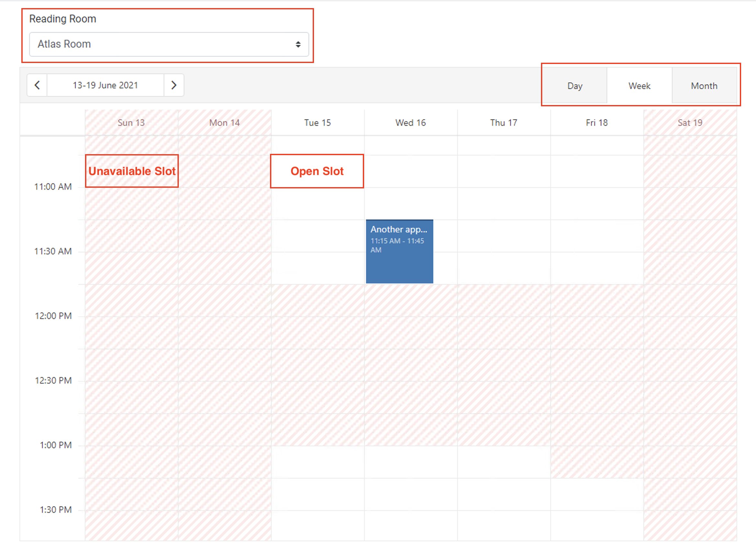
Task: Switch to Month view
Action: pyautogui.click(x=704, y=86)
